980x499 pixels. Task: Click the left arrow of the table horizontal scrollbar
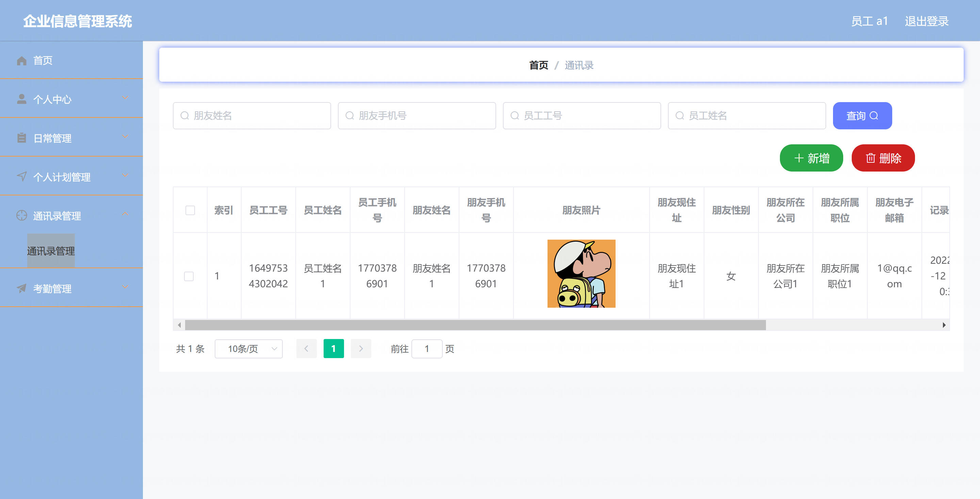[x=179, y=325]
